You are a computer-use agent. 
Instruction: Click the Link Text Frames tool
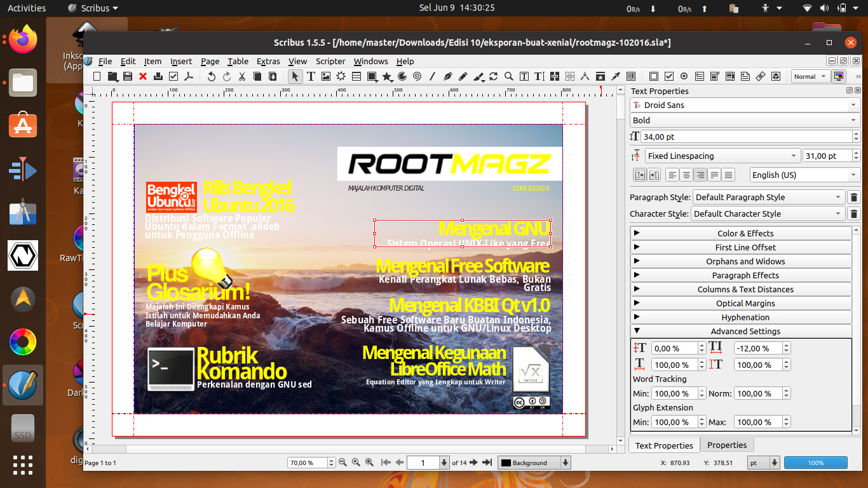(555, 76)
